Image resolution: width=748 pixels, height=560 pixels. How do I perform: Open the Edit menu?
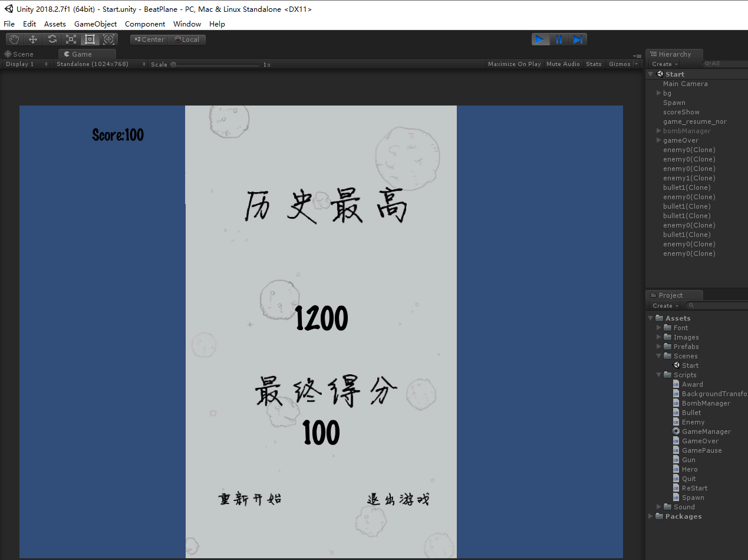(29, 24)
